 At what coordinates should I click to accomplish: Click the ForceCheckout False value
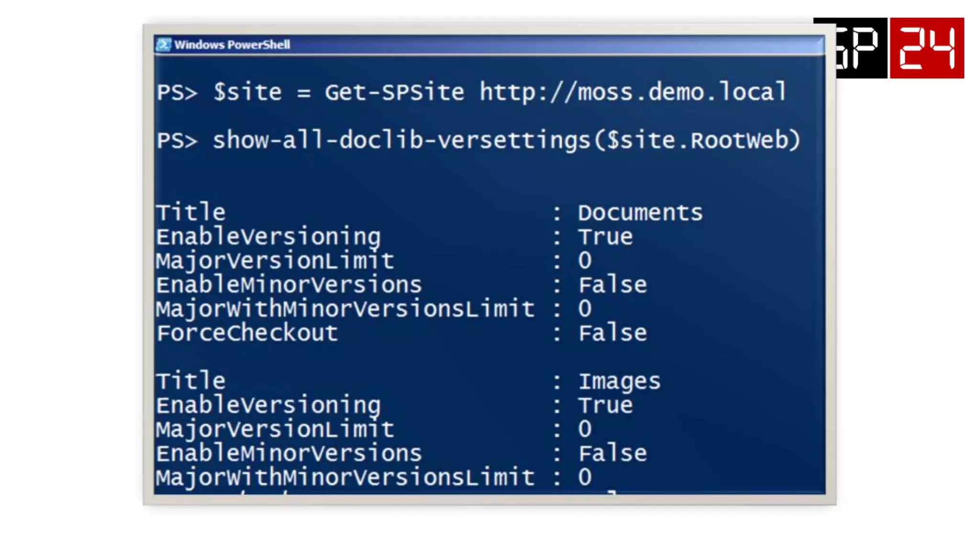pos(612,333)
